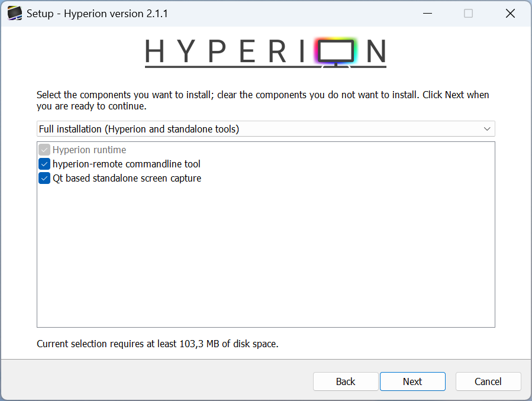Click the greyed-out maximize window button
The image size is (532, 401).
(x=468, y=13)
